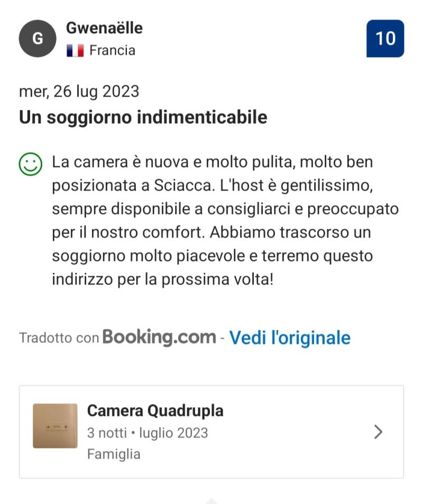Click the Francia country label
423x504 pixels.
112,51
